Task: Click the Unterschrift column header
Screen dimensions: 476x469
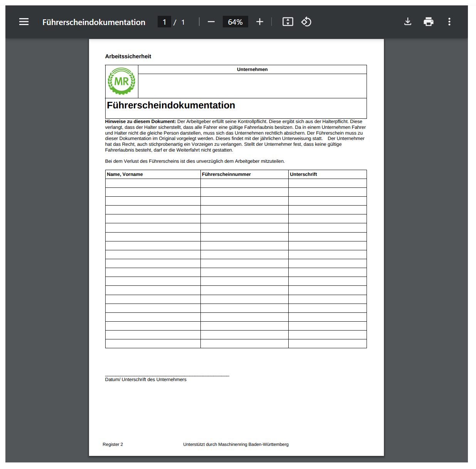Action: [303, 174]
